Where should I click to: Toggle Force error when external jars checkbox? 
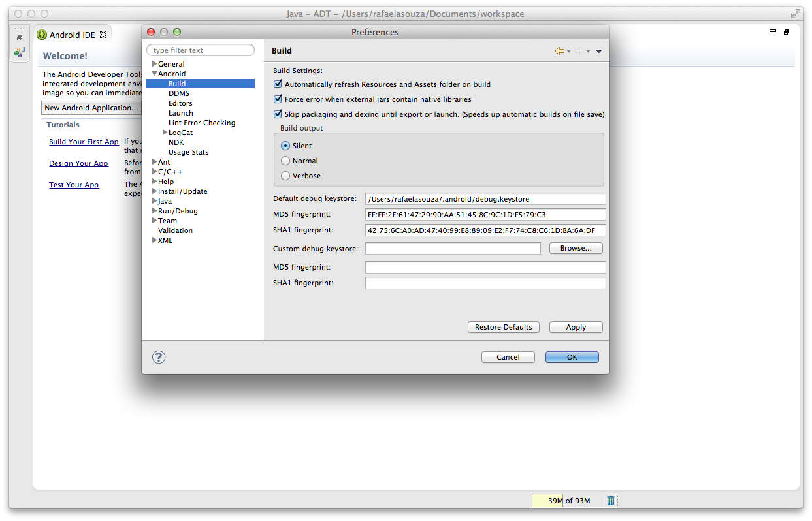click(x=278, y=99)
